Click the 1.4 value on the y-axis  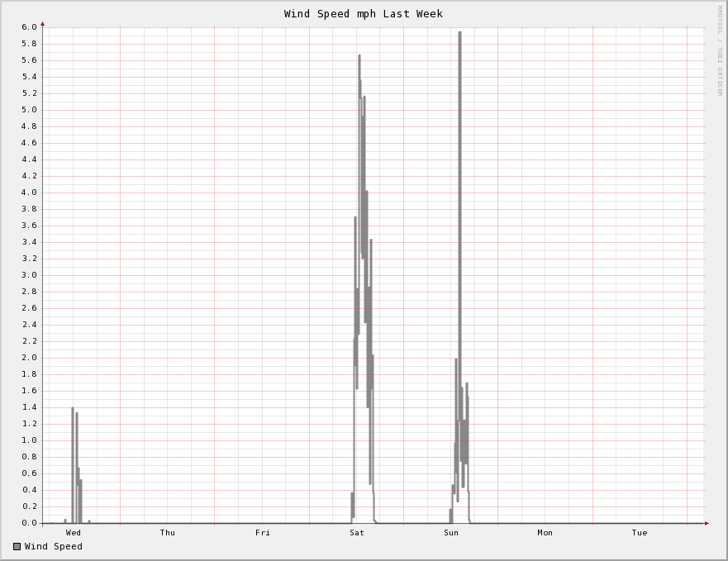point(29,407)
